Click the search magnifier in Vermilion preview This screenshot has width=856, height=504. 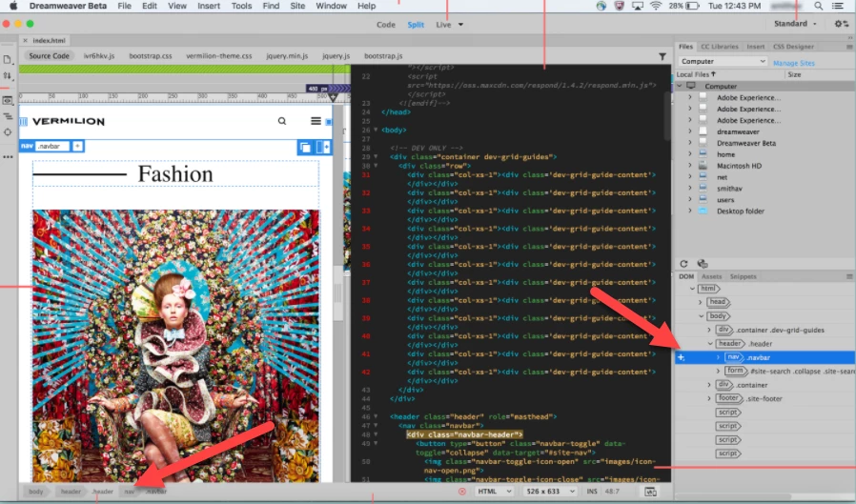click(282, 121)
